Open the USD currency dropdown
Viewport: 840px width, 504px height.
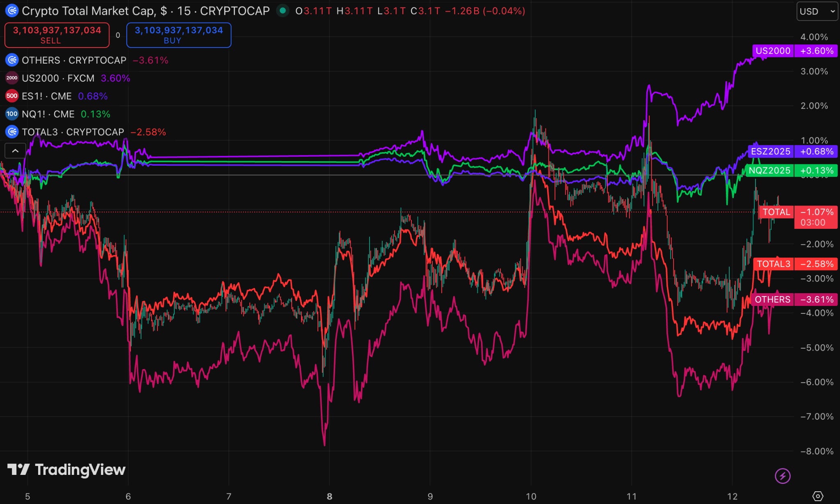[817, 11]
